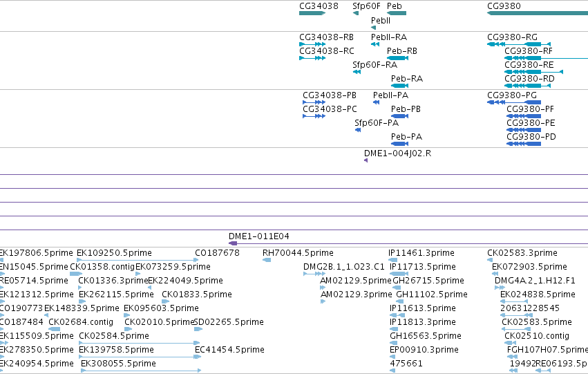Select the CG9380-PF protein feature
The image size is (588, 374).
point(524,116)
